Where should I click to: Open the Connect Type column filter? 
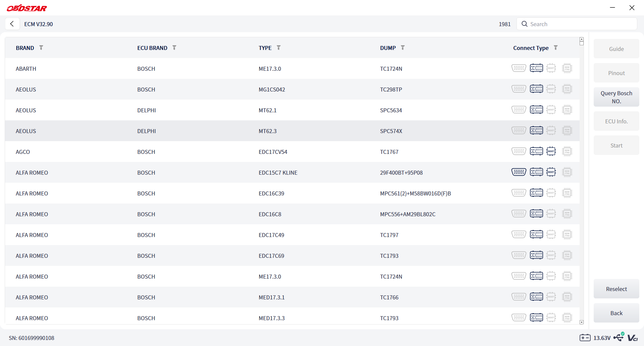[556, 48]
